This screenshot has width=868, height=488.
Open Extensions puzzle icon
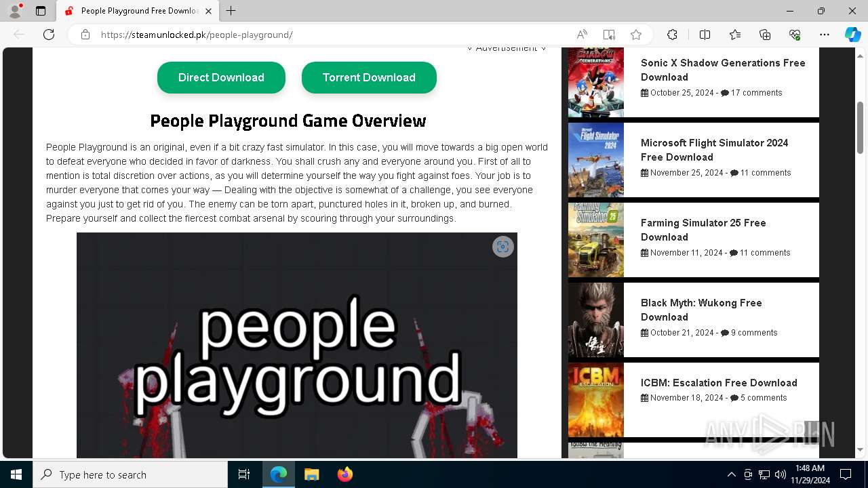tap(672, 35)
